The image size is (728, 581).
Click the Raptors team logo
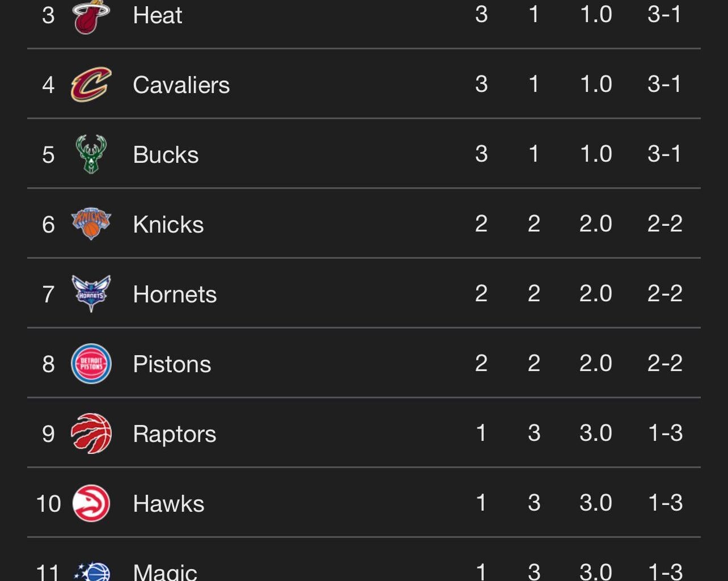91,433
